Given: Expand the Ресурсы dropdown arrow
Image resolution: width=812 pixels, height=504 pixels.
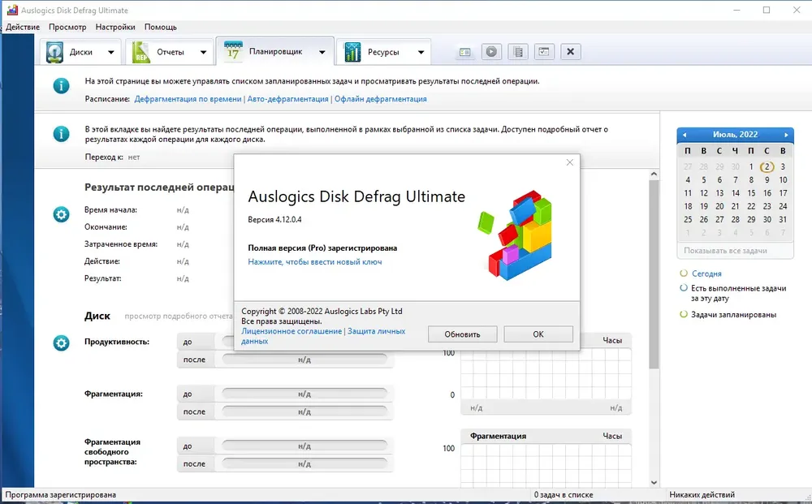Looking at the screenshot, I should pyautogui.click(x=421, y=52).
